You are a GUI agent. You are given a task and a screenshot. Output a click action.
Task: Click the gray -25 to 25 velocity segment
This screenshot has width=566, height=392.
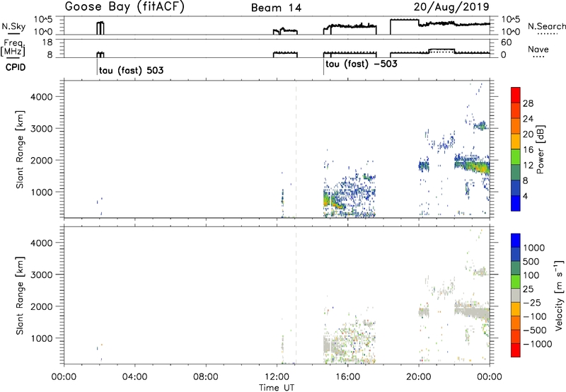point(516,295)
